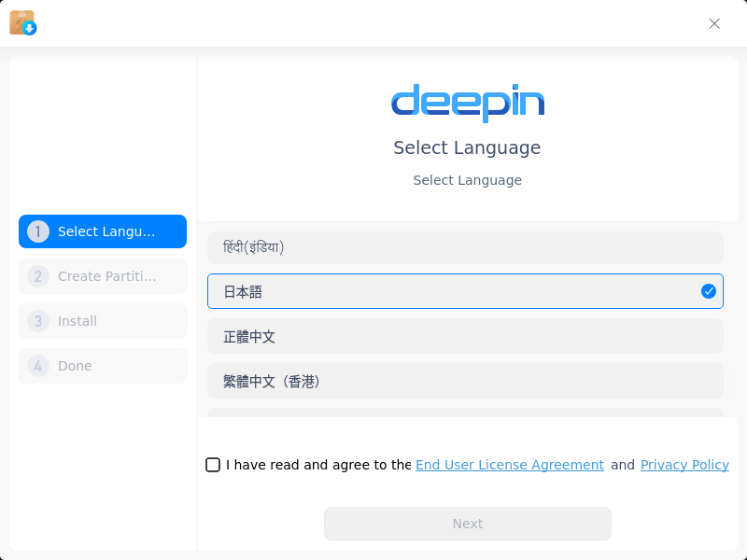Image resolution: width=747 pixels, height=560 pixels.
Task: Go to Select Language step in sidebar
Action: 103,231
